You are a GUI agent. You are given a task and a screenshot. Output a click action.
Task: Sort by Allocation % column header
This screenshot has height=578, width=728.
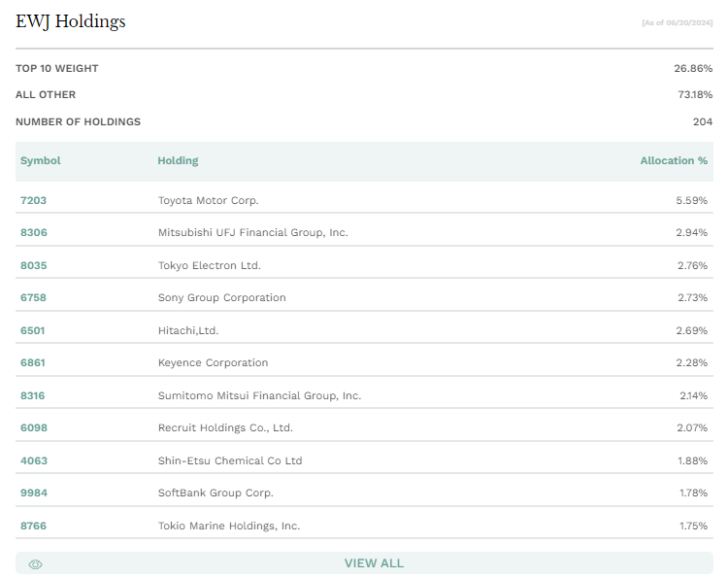point(674,160)
